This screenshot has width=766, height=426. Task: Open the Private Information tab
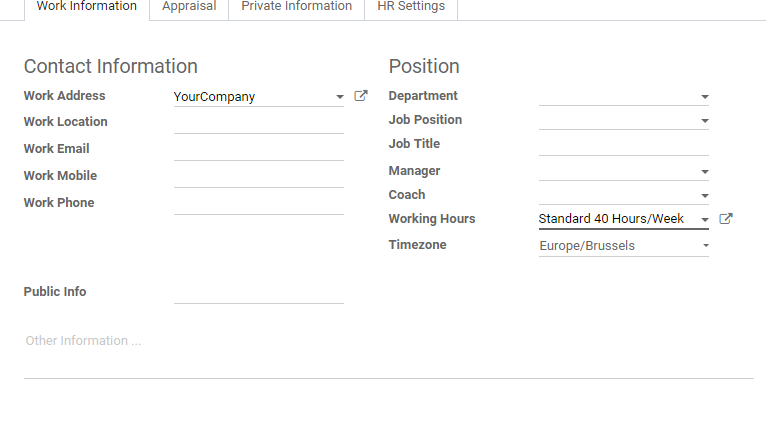[297, 7]
